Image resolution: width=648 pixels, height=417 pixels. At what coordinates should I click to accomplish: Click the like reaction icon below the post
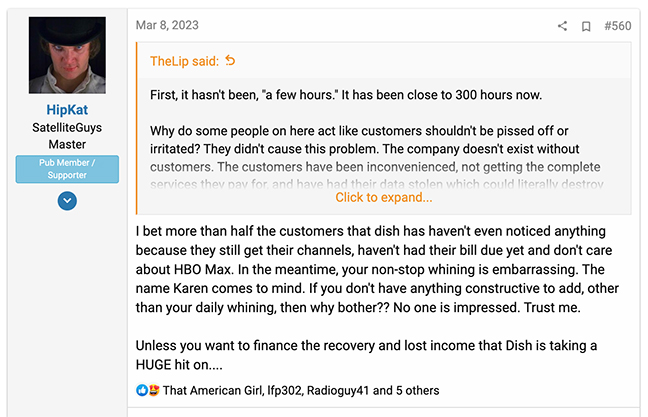(140, 390)
